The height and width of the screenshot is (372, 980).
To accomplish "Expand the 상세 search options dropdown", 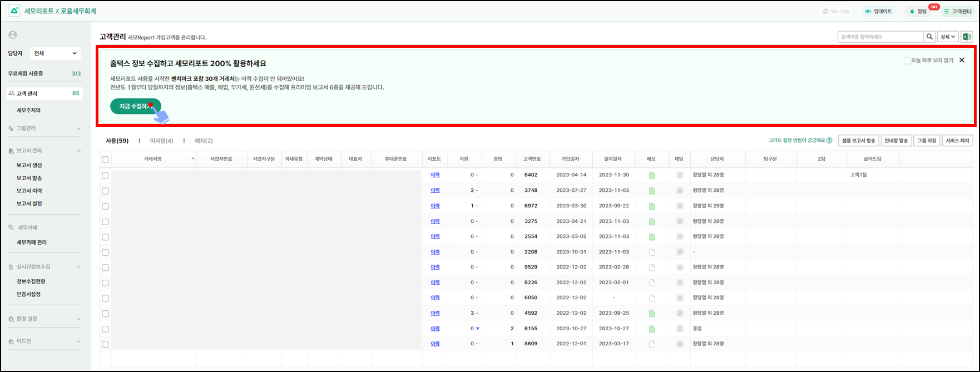I will click(x=947, y=37).
